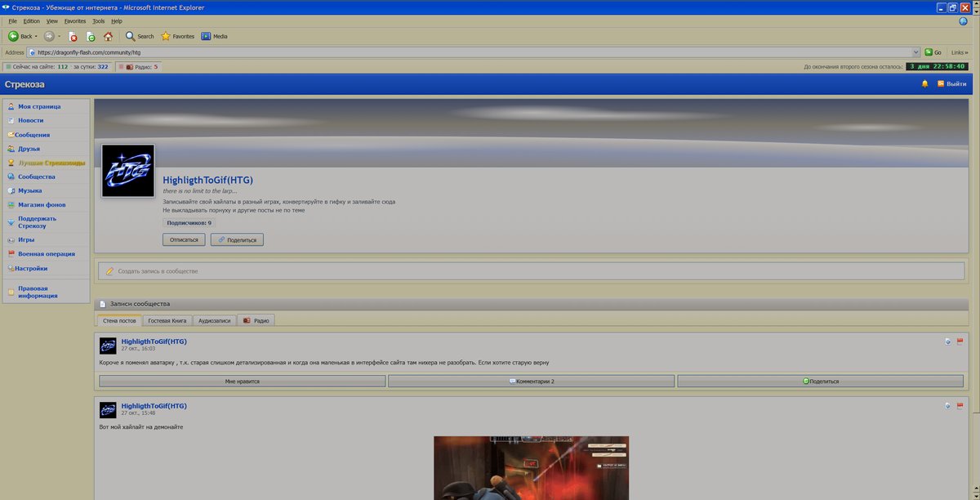
Task: Click the notification bell icon
Action: (x=925, y=84)
